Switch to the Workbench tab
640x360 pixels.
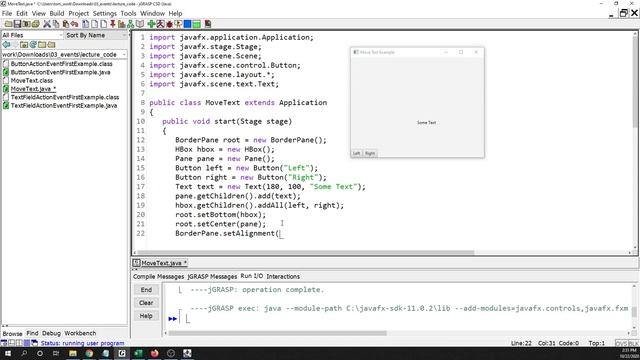pos(80,333)
